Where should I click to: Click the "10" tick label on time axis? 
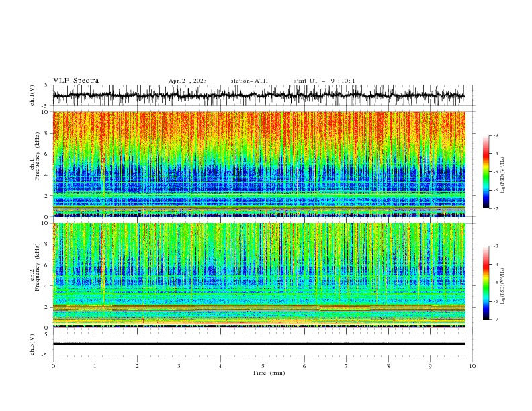click(x=472, y=366)
